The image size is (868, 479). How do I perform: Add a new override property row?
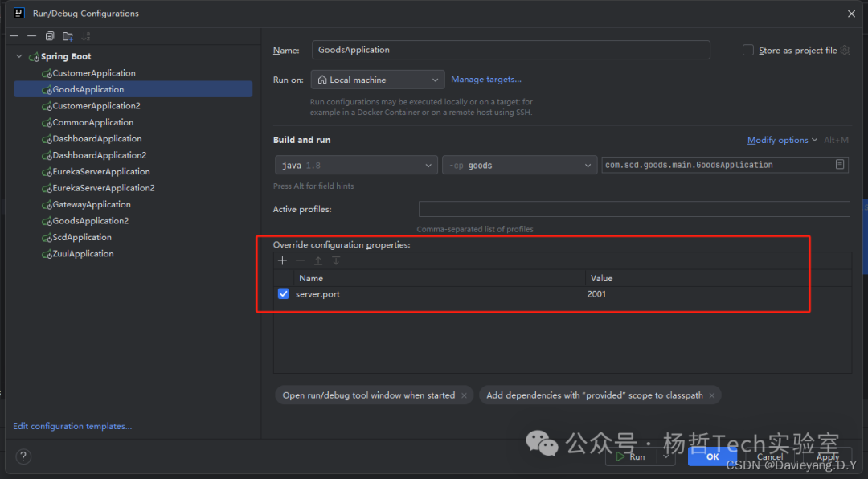pos(282,260)
